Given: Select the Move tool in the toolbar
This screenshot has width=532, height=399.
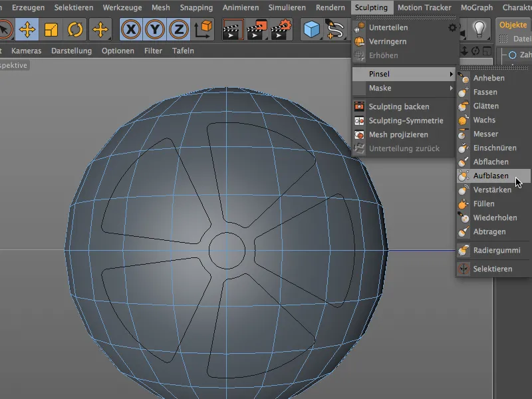Looking at the screenshot, I should click(27, 29).
